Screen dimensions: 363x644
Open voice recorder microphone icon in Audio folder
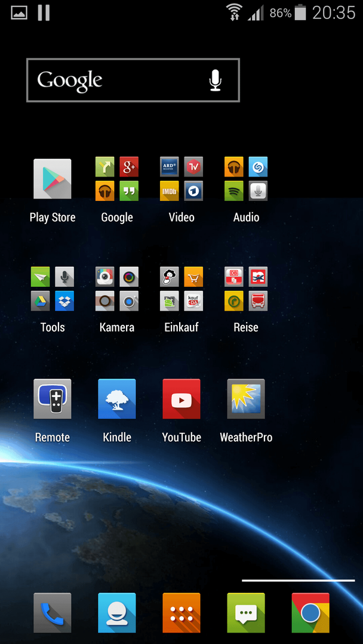(x=258, y=191)
